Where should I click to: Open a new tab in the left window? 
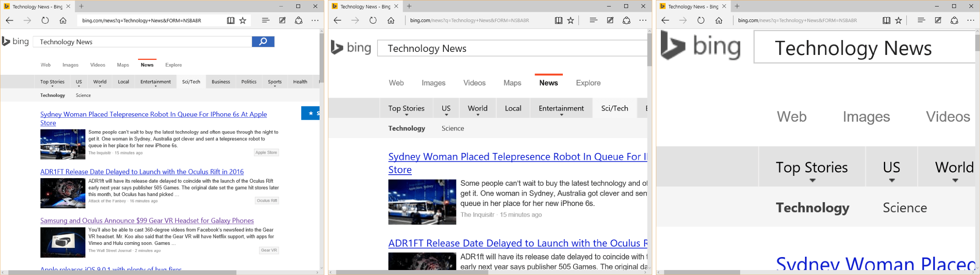tap(81, 6)
